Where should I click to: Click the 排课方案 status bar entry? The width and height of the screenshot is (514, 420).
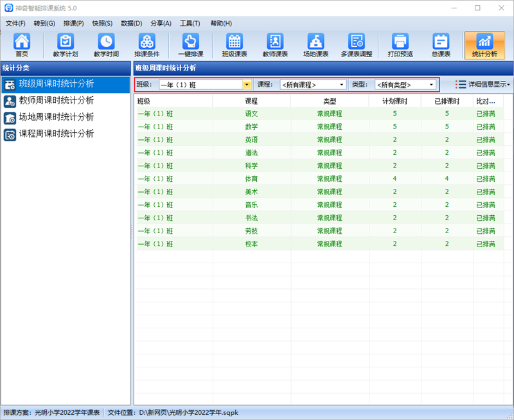tap(51, 412)
